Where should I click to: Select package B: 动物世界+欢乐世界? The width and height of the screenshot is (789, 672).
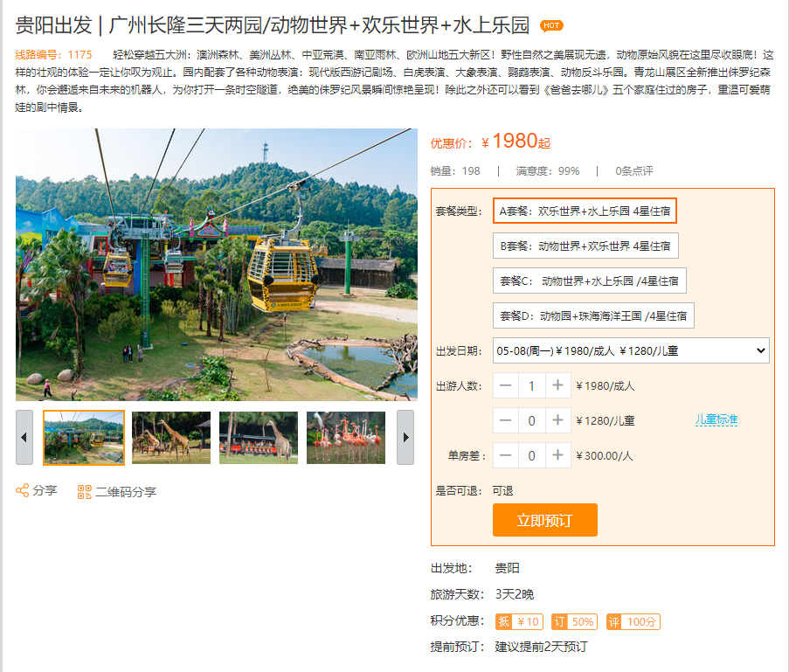585,246
